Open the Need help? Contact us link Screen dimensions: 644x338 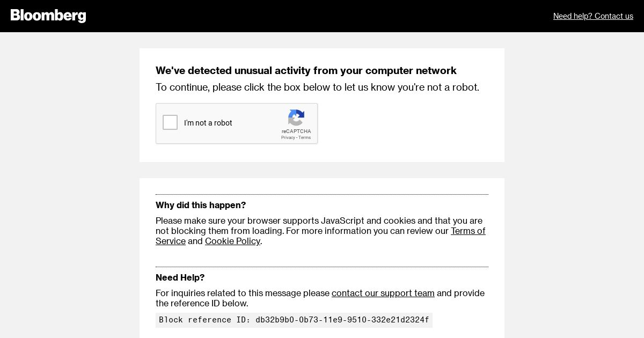593,16
